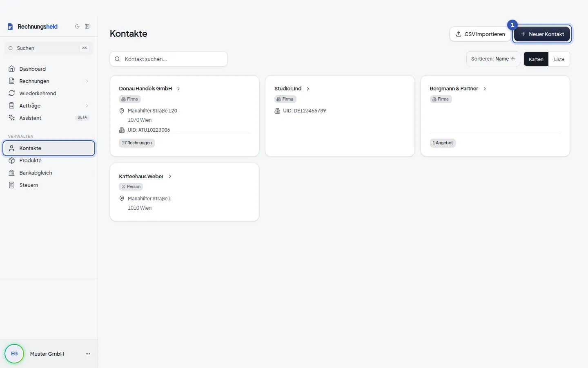
Task: Switch to Liste view
Action: coord(559,59)
